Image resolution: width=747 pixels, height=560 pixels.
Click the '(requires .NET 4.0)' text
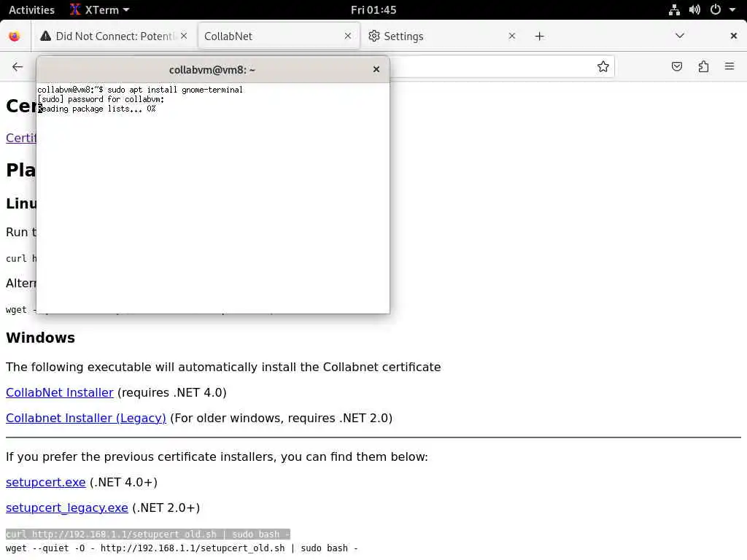pos(172,393)
